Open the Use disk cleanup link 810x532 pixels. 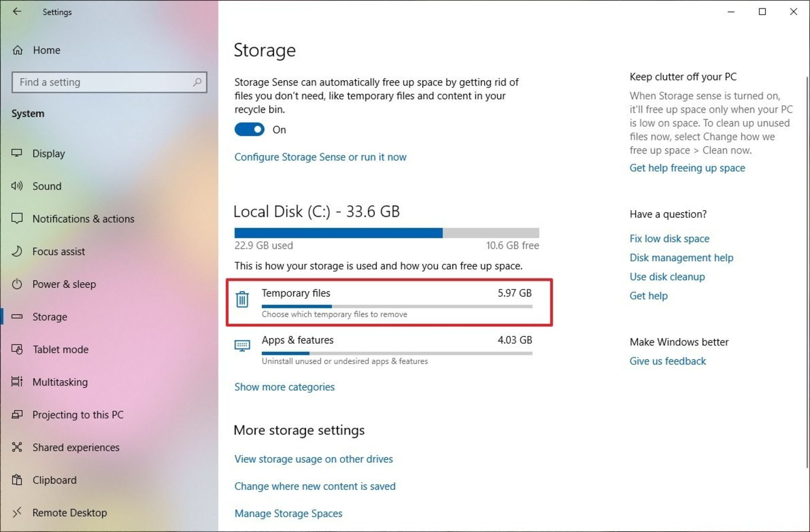click(x=667, y=277)
